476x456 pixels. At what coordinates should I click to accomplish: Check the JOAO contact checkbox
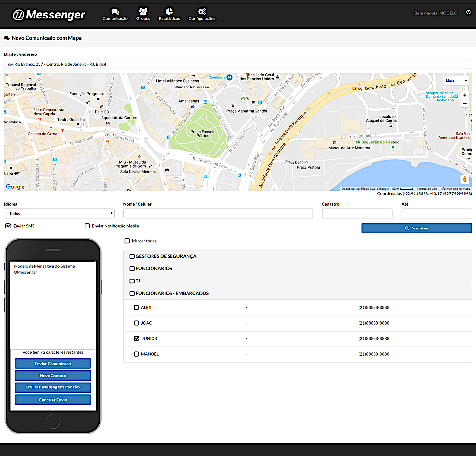(136, 323)
